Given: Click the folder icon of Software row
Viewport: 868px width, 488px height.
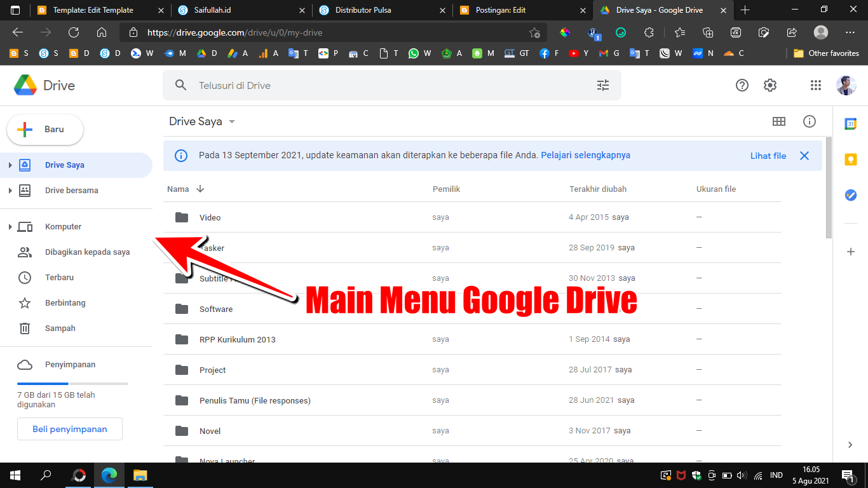Looking at the screenshot, I should tap(182, 309).
